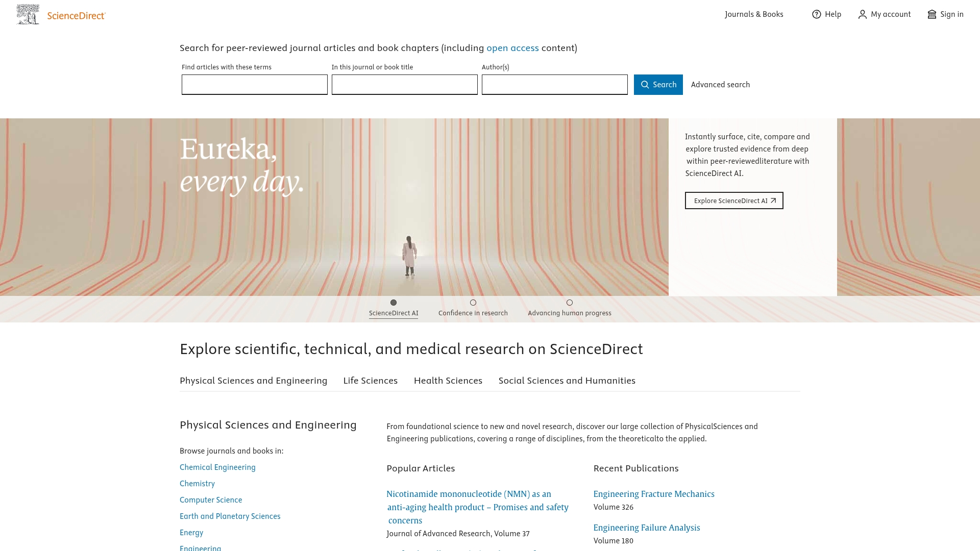Click the Elsevier tree logo
980x551 pixels.
coord(28,14)
